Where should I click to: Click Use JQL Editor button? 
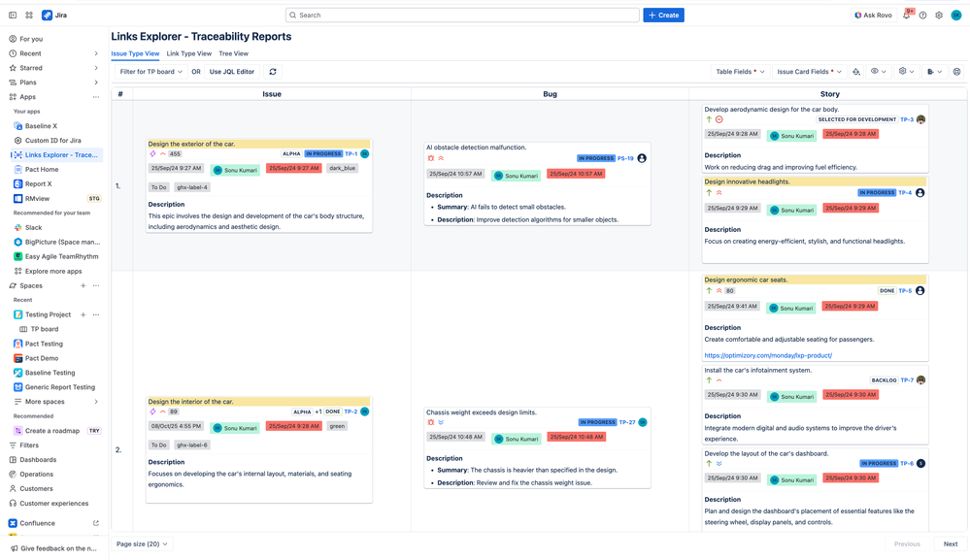(231, 72)
